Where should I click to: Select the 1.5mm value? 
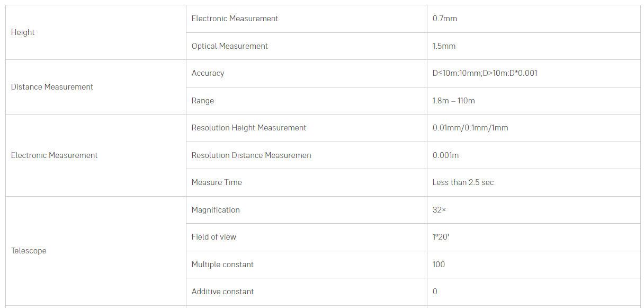(x=444, y=46)
